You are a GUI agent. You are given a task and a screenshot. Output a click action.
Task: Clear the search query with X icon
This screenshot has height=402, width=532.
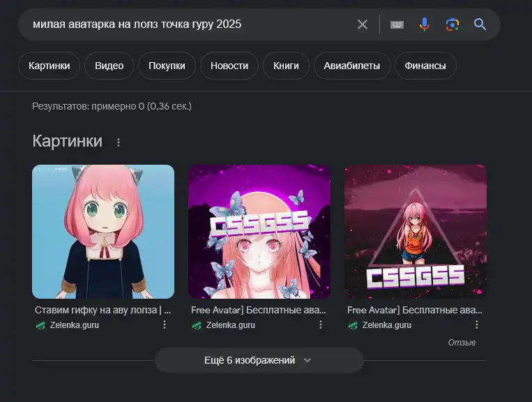(363, 24)
